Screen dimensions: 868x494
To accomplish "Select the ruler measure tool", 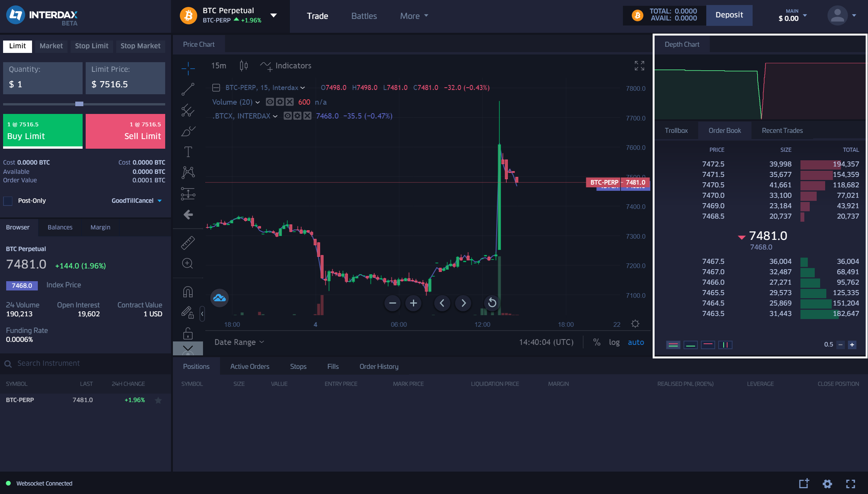I will coord(188,243).
